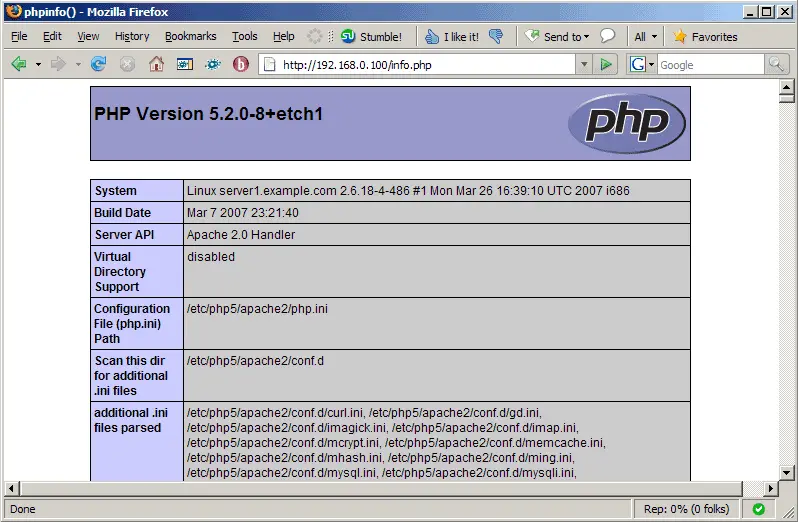Click the speech bubble reviews icon
The width and height of the screenshot is (798, 522).
point(607,36)
